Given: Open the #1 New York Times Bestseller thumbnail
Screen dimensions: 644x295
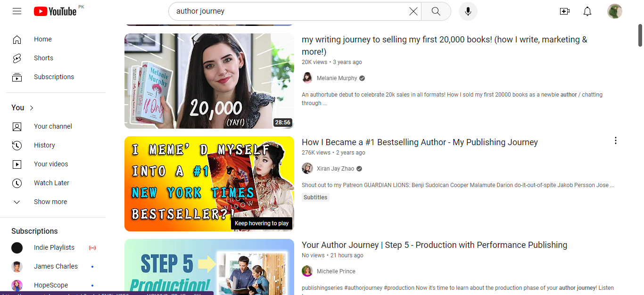Looking at the screenshot, I should [x=209, y=184].
